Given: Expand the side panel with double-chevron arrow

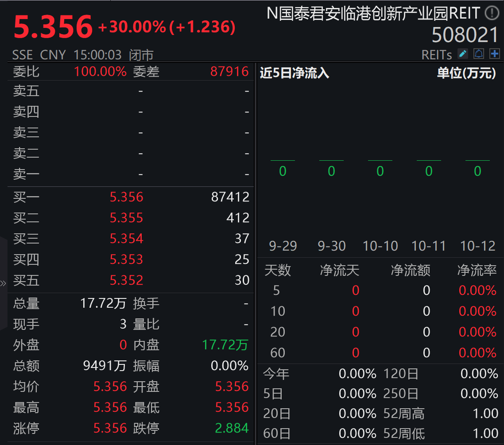Looking at the screenshot, I should pyautogui.click(x=3, y=283).
